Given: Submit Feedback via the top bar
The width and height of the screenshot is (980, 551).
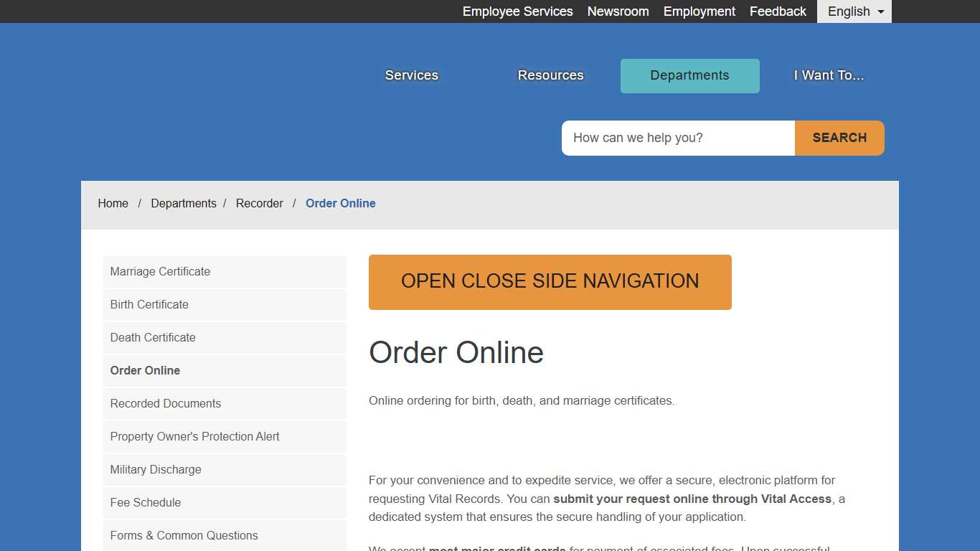Looking at the screenshot, I should click(777, 11).
